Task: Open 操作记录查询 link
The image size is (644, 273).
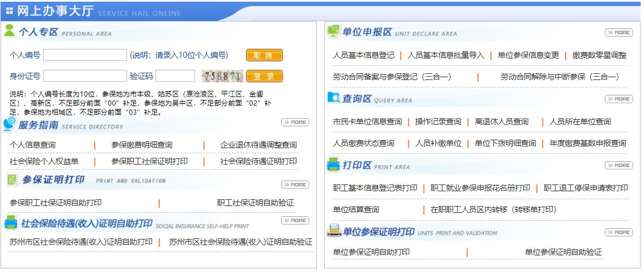Action: [438, 121]
